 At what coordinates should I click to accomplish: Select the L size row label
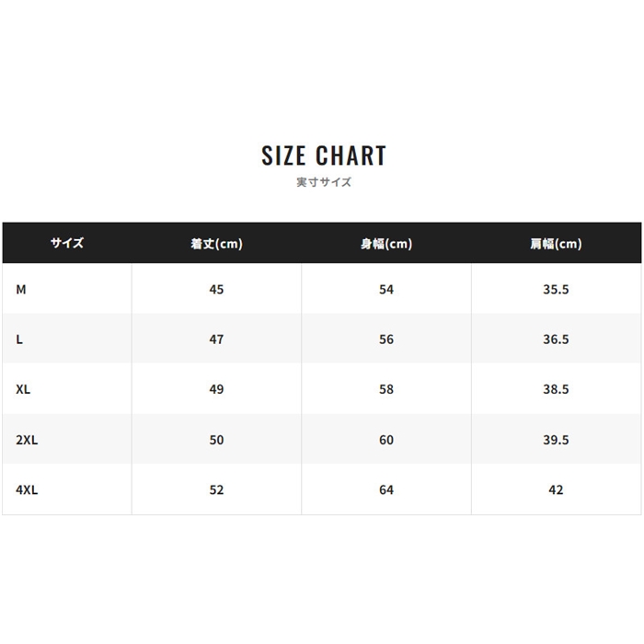point(19,339)
